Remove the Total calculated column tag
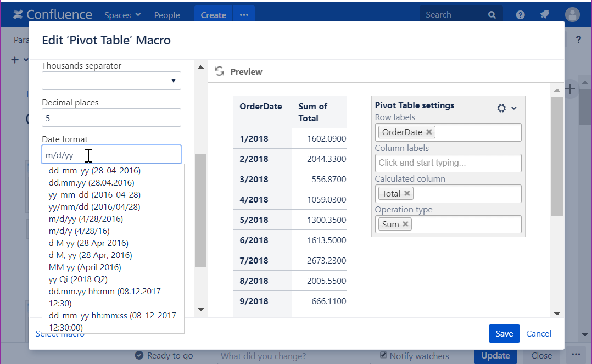This screenshot has height=364, width=592. pyautogui.click(x=407, y=193)
